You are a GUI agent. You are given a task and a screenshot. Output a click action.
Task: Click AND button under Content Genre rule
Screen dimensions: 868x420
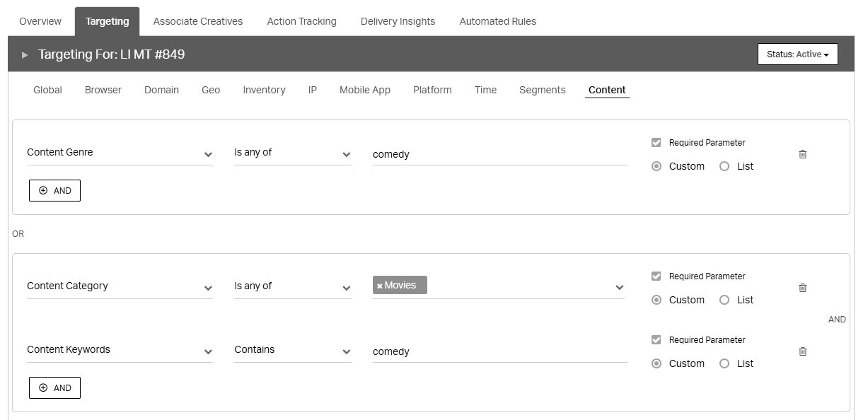pyautogui.click(x=54, y=190)
